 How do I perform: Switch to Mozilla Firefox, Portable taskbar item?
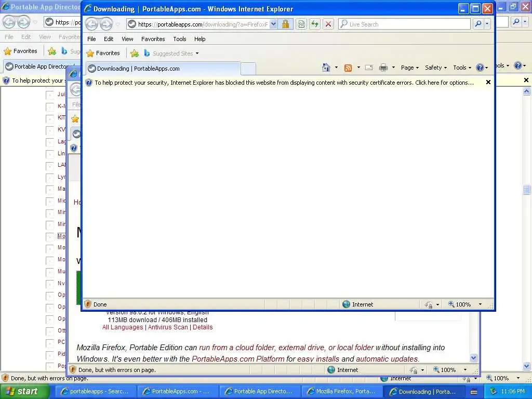tap(342, 391)
